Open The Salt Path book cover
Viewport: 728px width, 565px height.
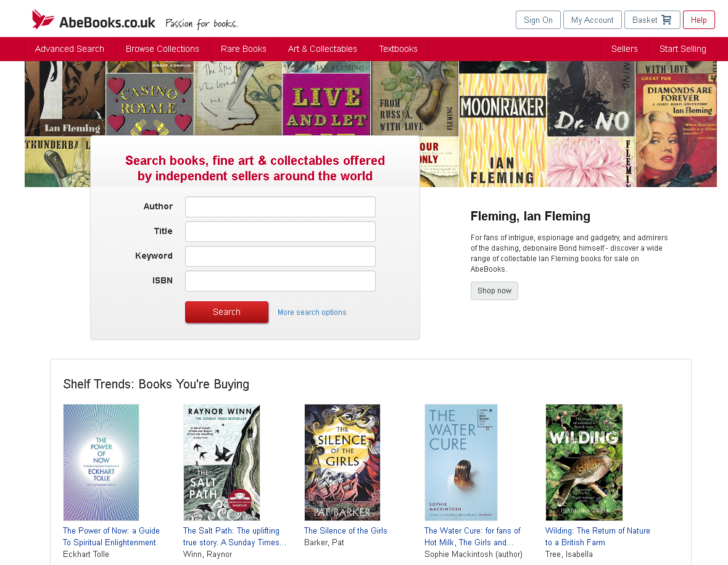[x=221, y=462]
